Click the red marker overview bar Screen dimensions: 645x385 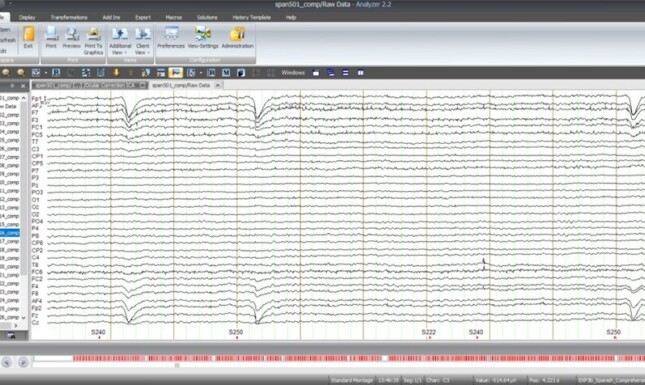click(x=359, y=359)
